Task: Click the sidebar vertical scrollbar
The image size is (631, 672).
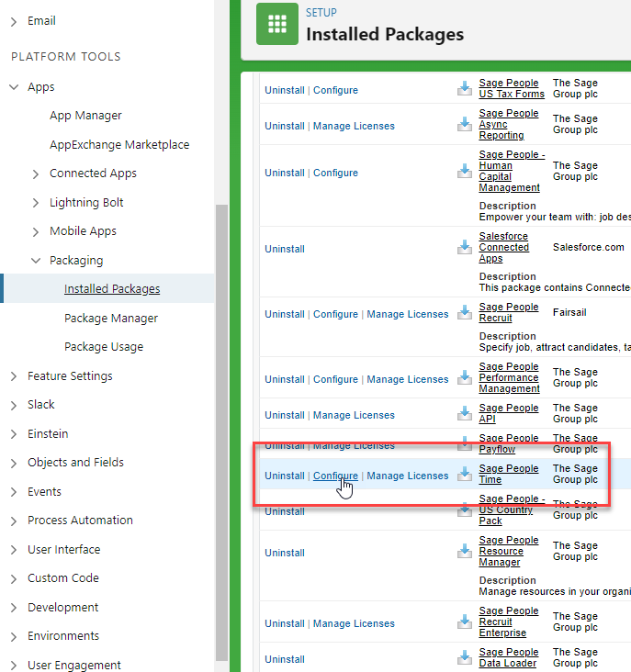Action: coord(220,431)
